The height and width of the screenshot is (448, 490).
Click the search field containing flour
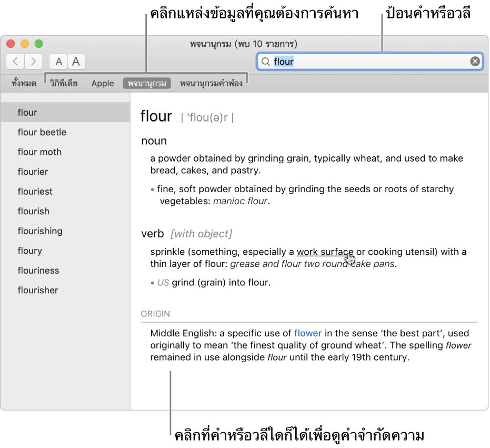tap(370, 61)
